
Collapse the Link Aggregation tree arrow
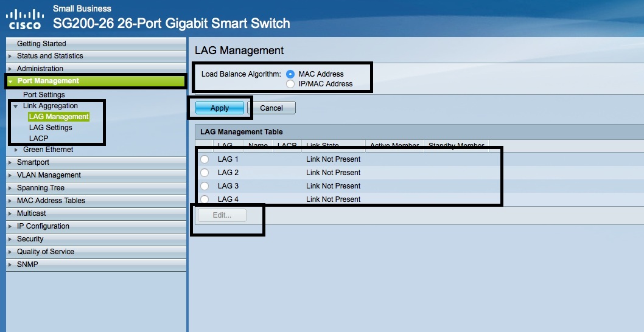coord(16,106)
